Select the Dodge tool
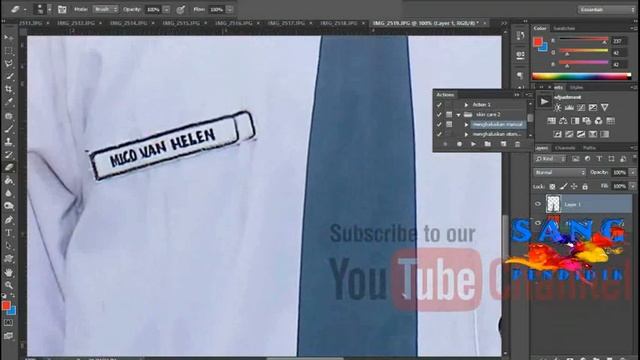640x360 pixels. [8, 206]
